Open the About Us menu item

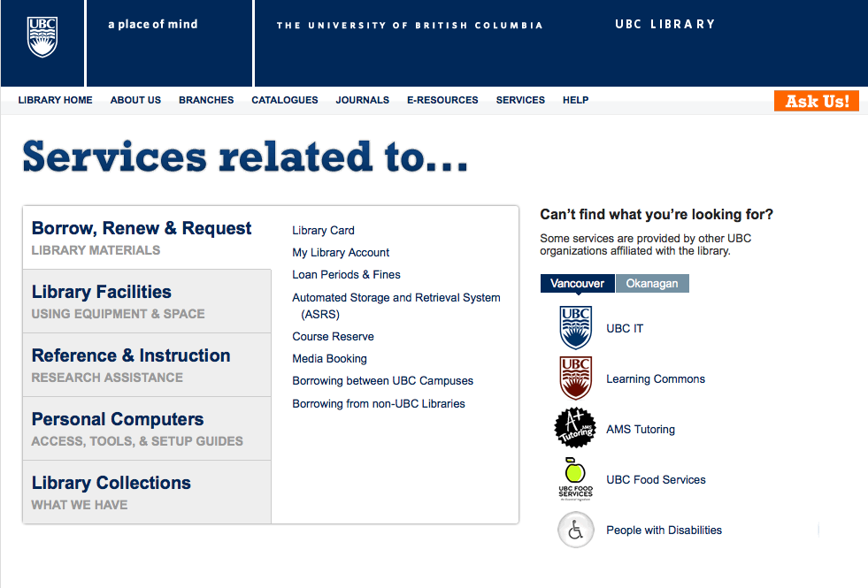point(135,100)
